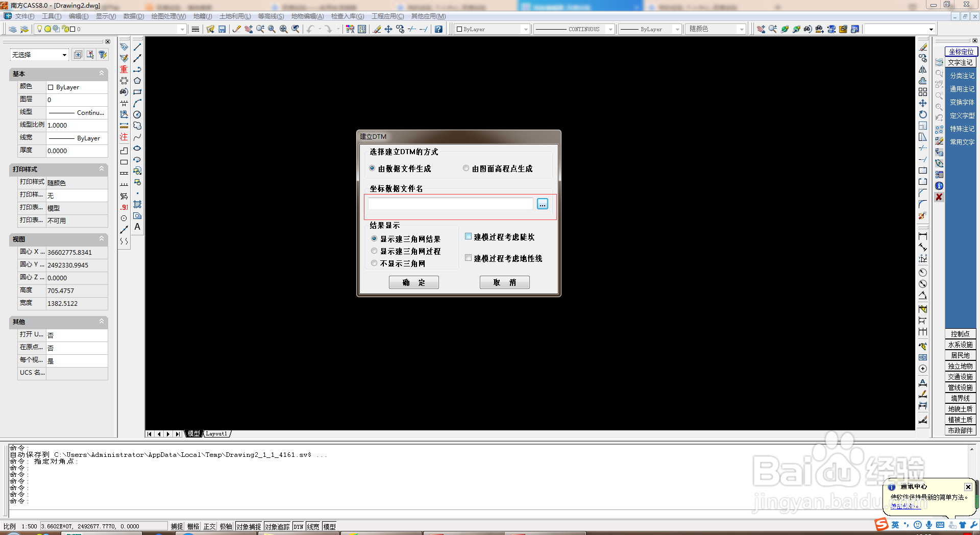
Task: Click the red 注 annotation icon
Action: click(124, 137)
